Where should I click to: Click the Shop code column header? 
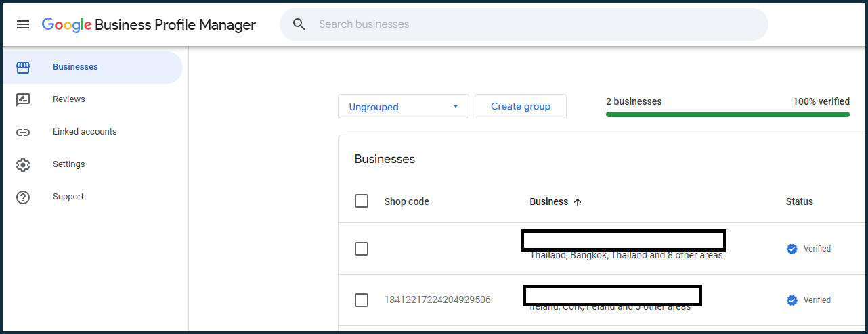pyautogui.click(x=406, y=201)
